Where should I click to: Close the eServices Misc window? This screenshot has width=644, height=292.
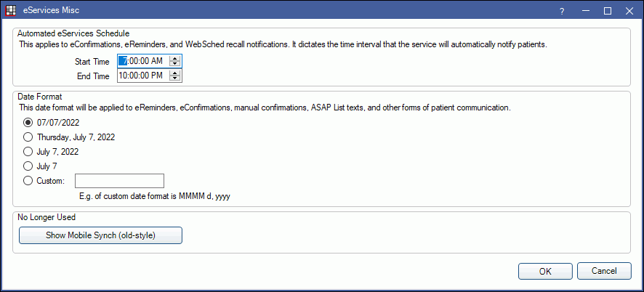629,12
